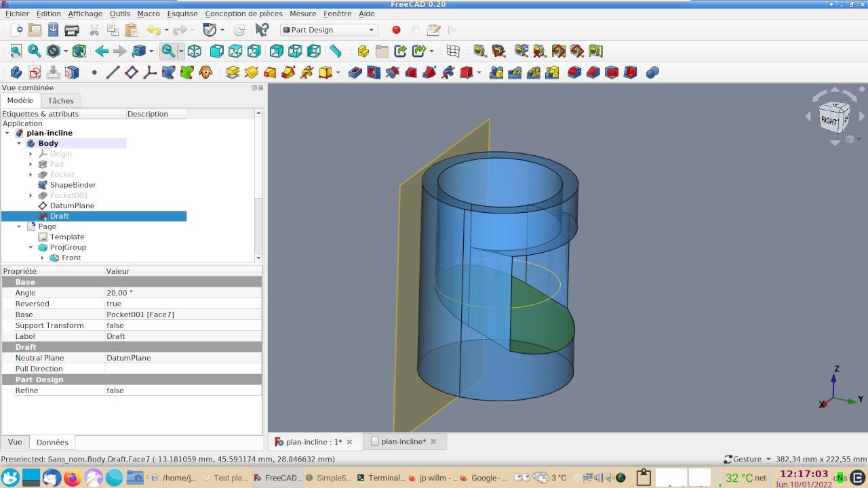This screenshot has height=488, width=868.
Task: Open the Esquisse menu
Action: [x=182, y=14]
